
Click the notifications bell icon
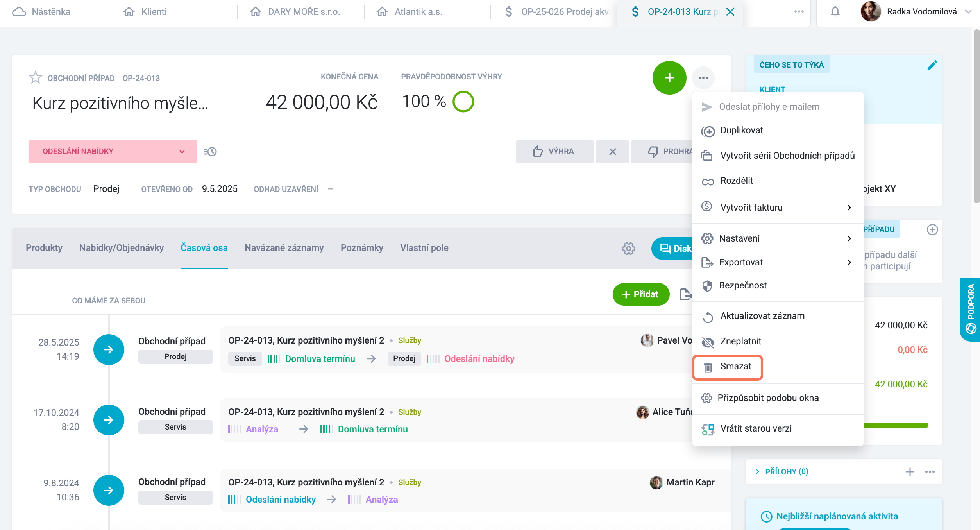(835, 12)
